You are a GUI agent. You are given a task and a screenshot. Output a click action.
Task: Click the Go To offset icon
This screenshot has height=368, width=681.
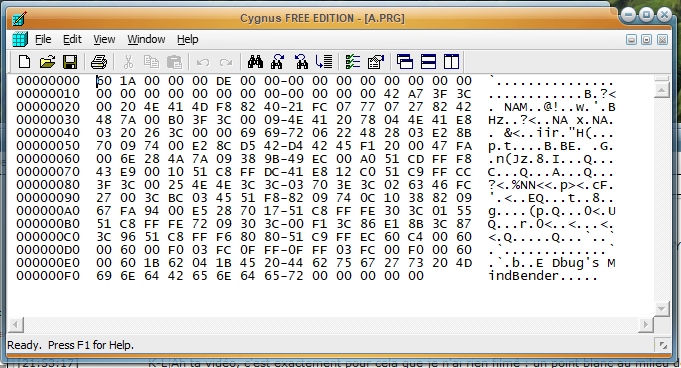[x=324, y=62]
